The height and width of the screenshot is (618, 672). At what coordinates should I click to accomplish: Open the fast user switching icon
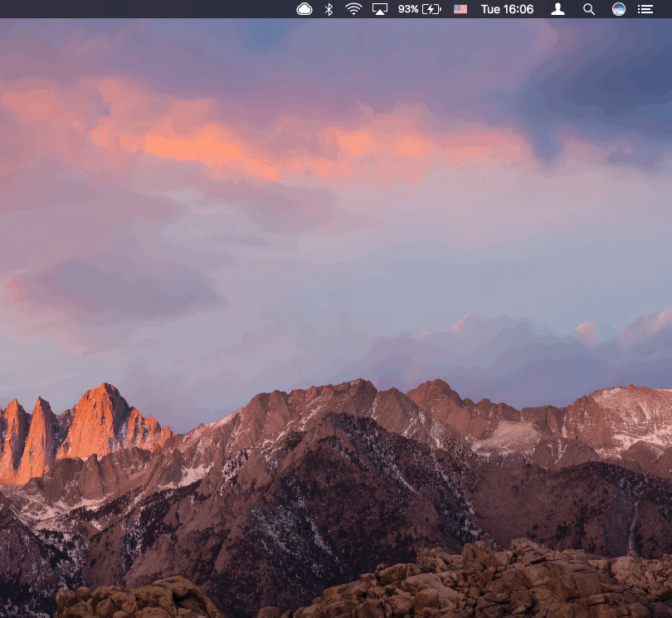tap(558, 9)
